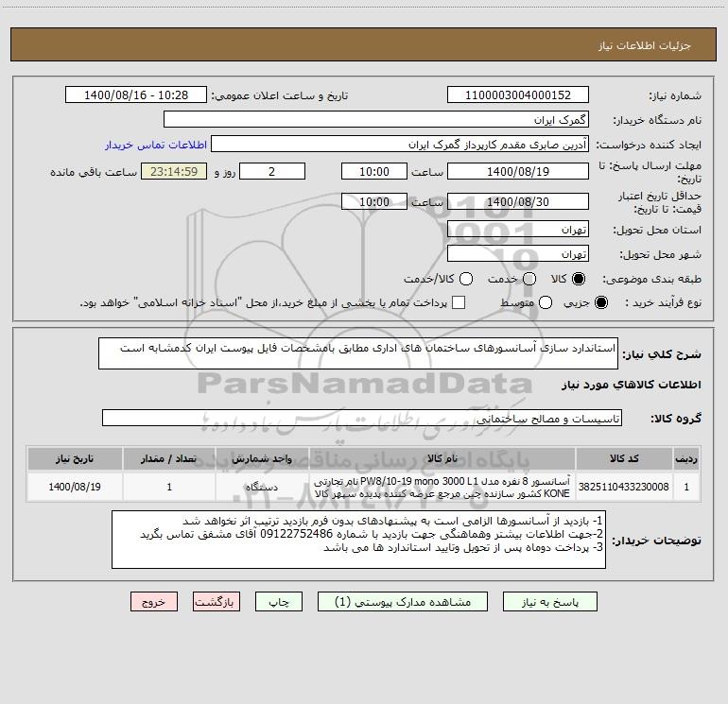
Task: Click the تاریخ نیاز column header
Action: pyautogui.click(x=75, y=458)
